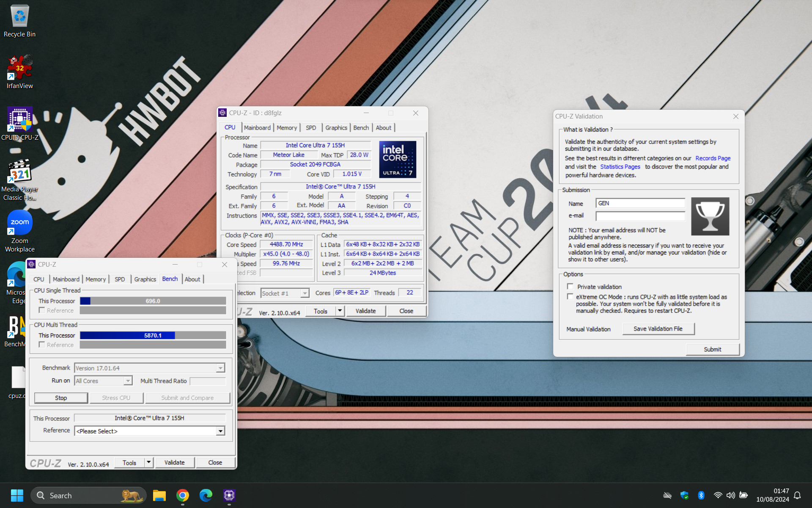Open Google Chrome from the taskbar
Image resolution: width=812 pixels, height=508 pixels.
(183, 495)
